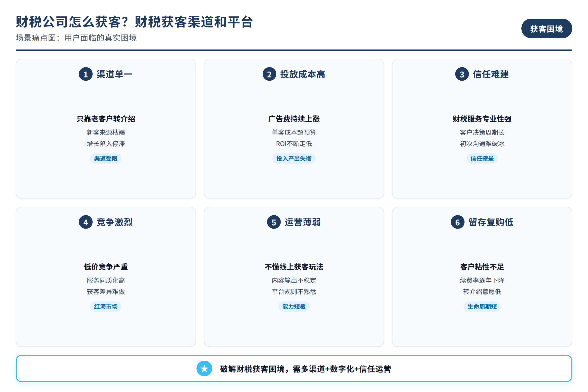Click the text 客户粘性不足
The height and width of the screenshot is (392, 588).
[482, 267]
